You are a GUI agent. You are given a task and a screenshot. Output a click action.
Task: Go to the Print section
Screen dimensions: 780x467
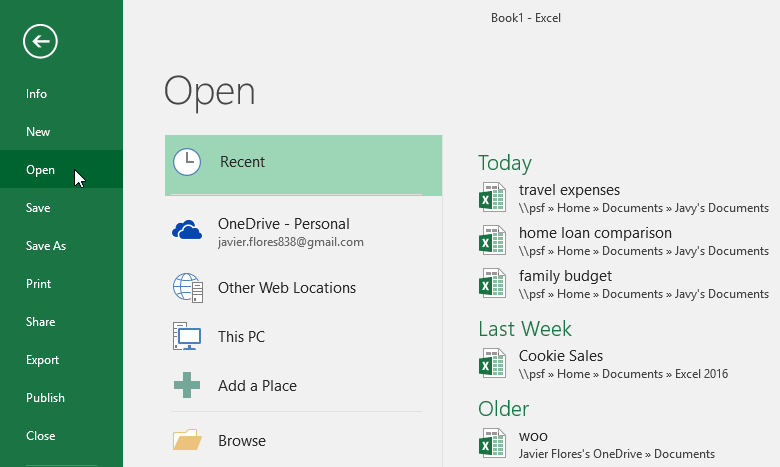click(38, 284)
